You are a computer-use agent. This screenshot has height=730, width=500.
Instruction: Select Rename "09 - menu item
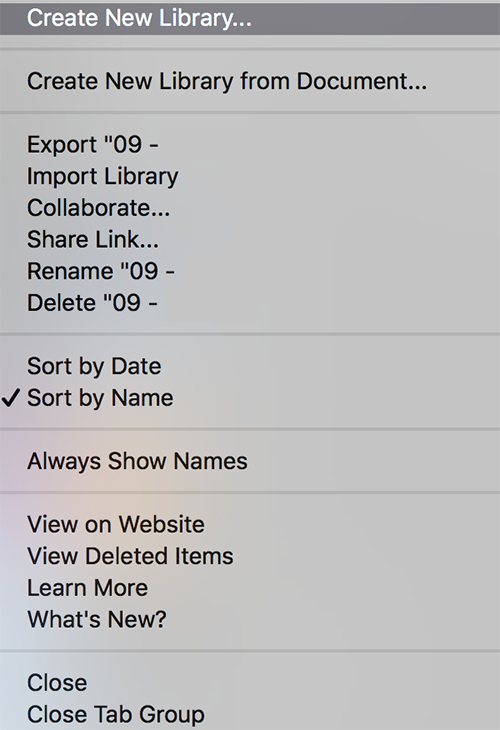(250, 271)
